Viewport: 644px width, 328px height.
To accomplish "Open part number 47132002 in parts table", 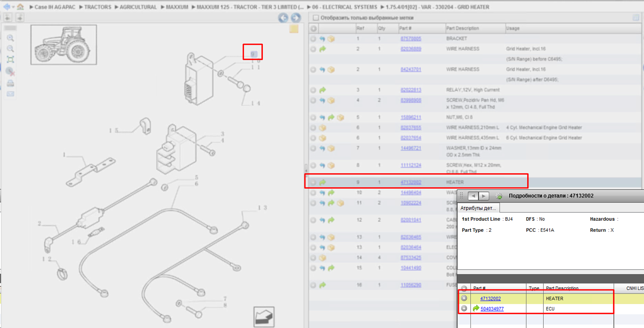I will pyautogui.click(x=411, y=182).
